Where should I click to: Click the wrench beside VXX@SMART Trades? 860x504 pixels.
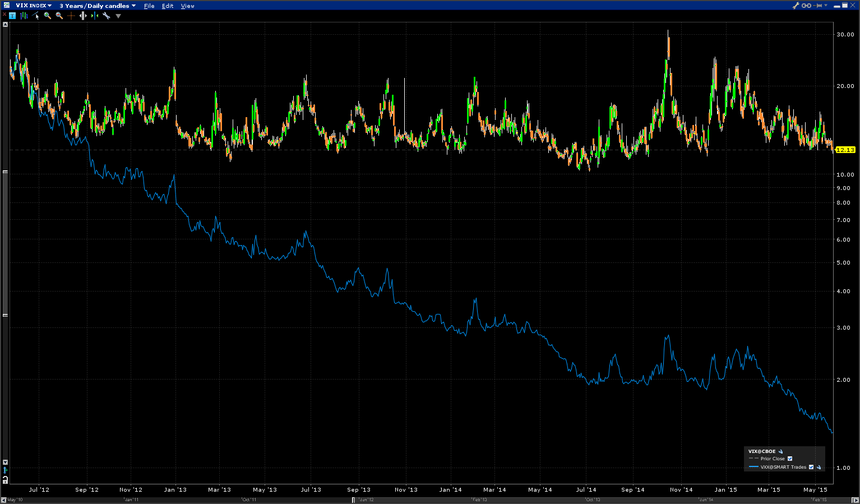pos(819,467)
